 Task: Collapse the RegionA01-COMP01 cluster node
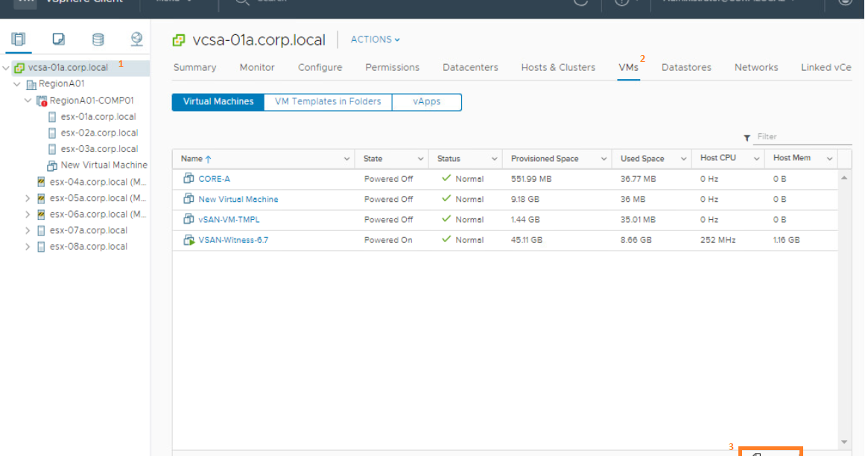tap(28, 100)
